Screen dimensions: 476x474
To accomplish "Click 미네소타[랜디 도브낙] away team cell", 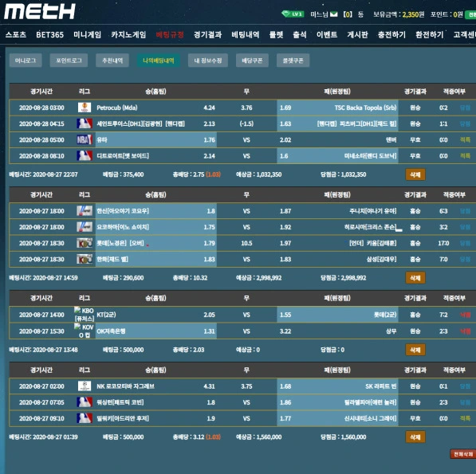I will point(337,156).
